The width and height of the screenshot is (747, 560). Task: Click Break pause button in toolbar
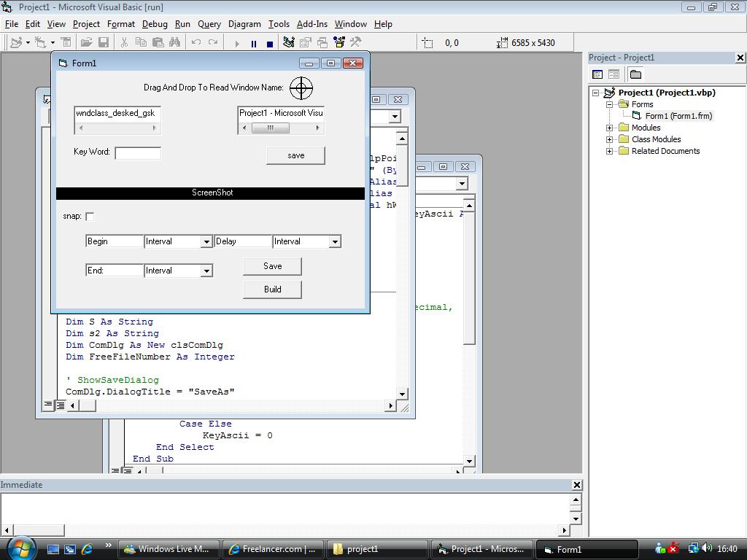pos(253,43)
